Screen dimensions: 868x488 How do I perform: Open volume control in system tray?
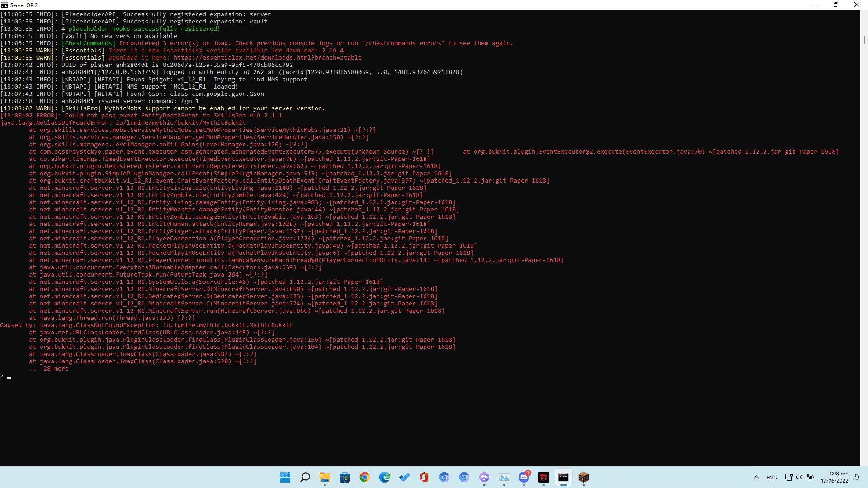tap(799, 477)
